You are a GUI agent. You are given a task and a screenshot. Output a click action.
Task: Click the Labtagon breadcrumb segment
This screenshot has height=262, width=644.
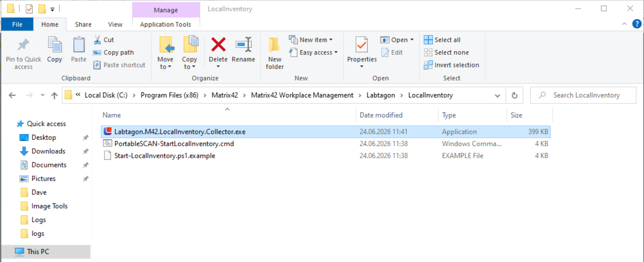pos(381,95)
